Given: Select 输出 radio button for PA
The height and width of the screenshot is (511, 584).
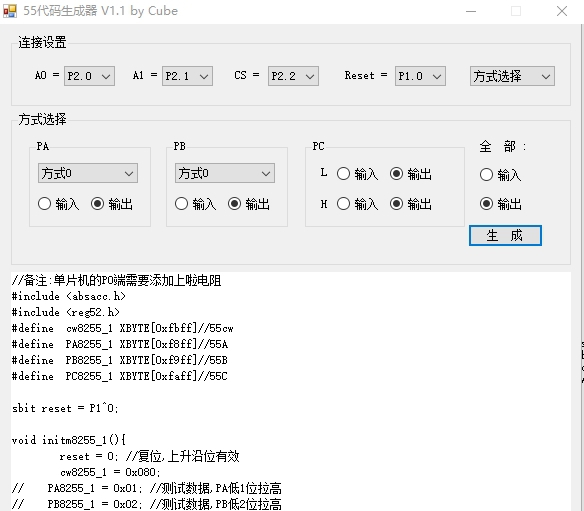Looking at the screenshot, I should 112,204.
